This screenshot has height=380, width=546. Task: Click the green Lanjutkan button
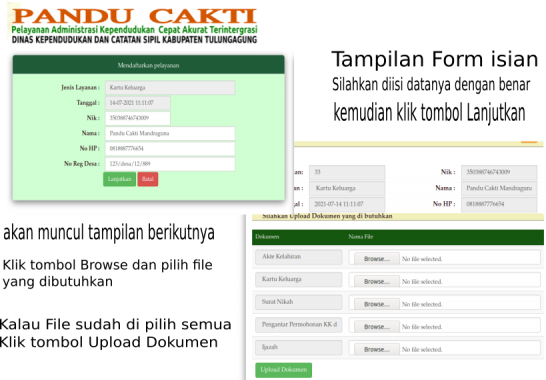point(119,179)
